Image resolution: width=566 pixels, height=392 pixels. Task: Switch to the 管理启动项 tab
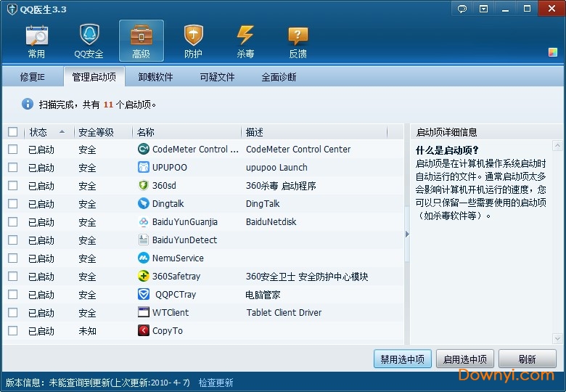[94, 77]
